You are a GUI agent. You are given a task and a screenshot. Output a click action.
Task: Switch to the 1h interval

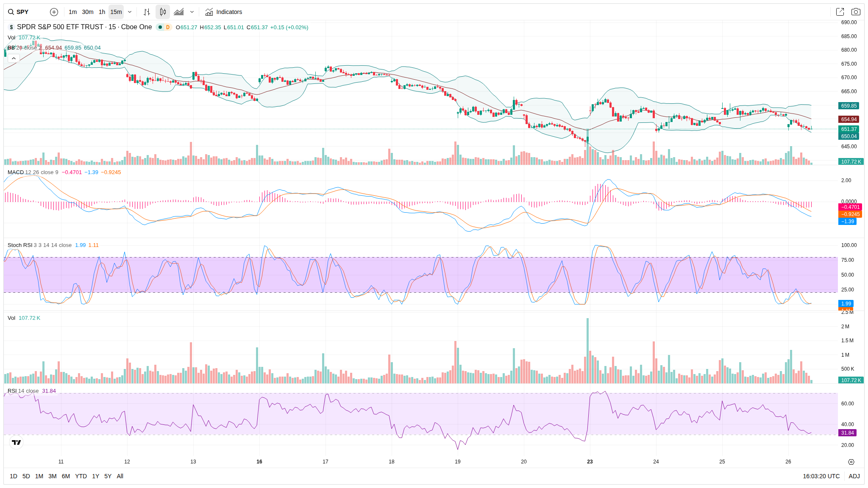[x=102, y=12]
